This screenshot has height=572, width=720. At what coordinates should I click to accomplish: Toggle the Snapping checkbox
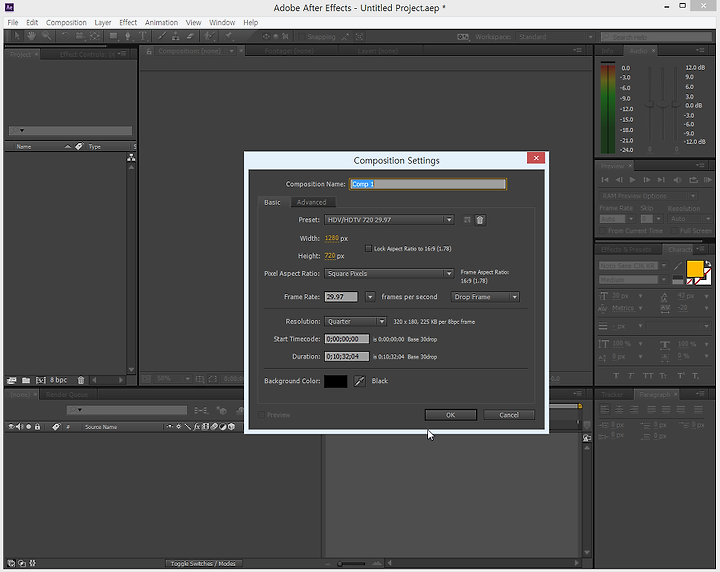302,37
